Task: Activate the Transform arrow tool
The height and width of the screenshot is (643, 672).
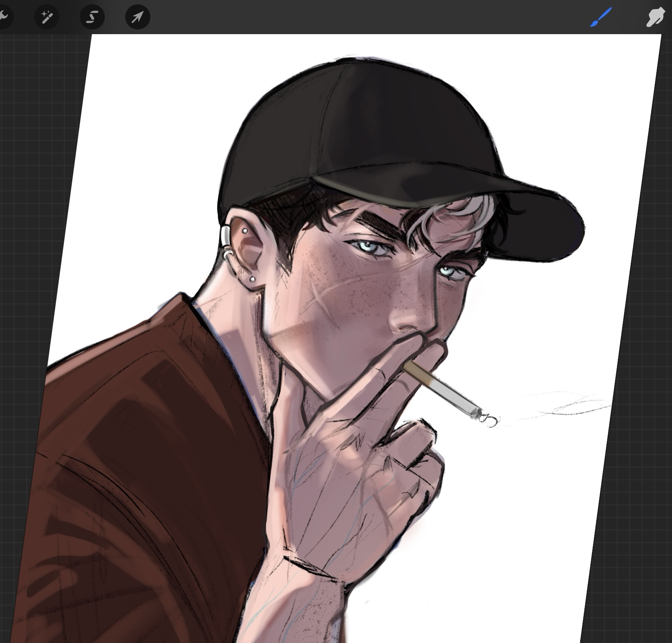Action: pos(137,17)
